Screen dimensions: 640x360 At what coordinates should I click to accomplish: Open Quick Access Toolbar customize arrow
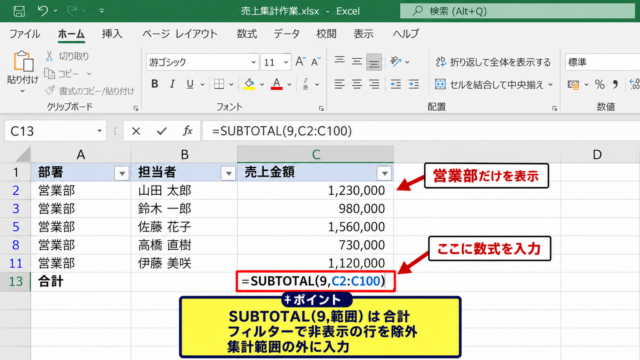(x=101, y=11)
